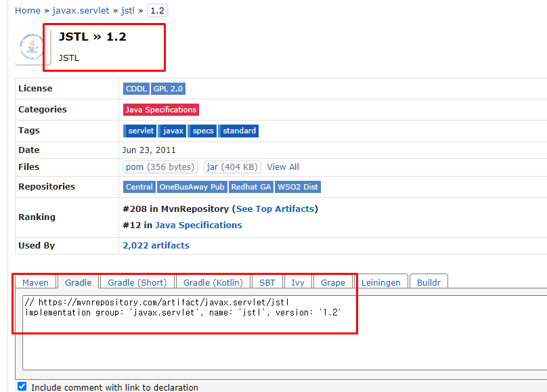Follow See Top Artifacts link

275,209
